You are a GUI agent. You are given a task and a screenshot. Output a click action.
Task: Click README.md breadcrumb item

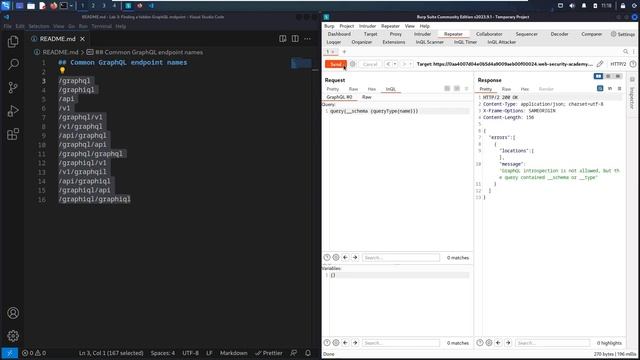click(60, 52)
